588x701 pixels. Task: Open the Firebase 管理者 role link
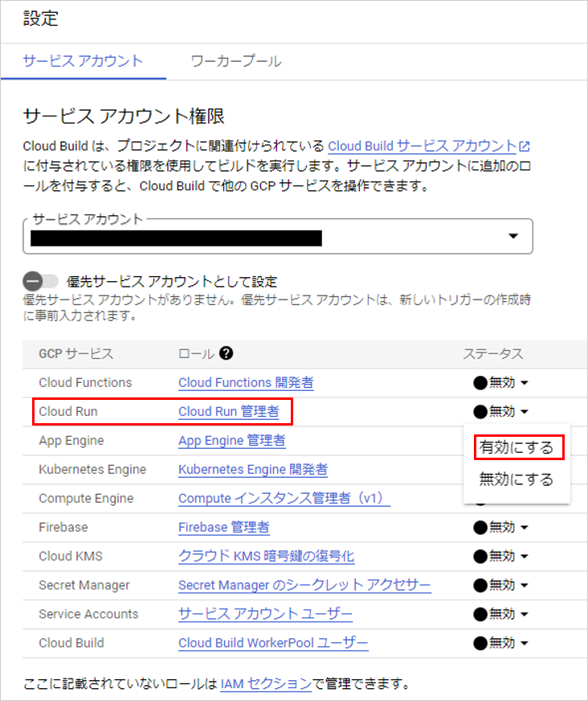[x=223, y=528]
